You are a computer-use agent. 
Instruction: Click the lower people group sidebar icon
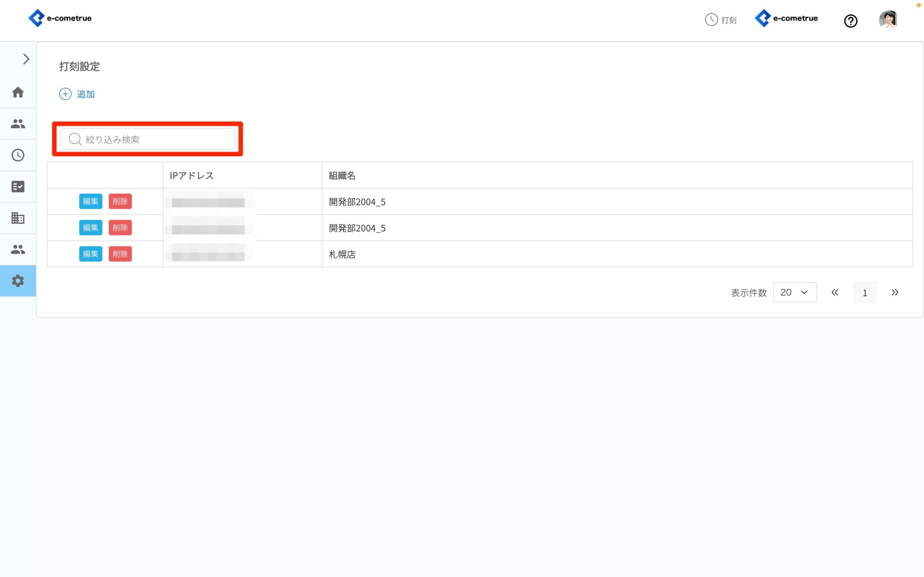18,250
